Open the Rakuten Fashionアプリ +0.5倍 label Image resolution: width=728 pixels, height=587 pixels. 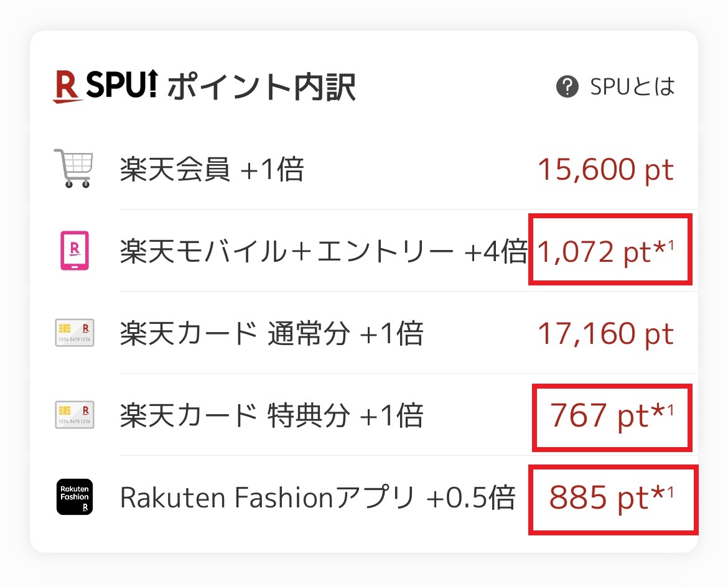coord(317,497)
